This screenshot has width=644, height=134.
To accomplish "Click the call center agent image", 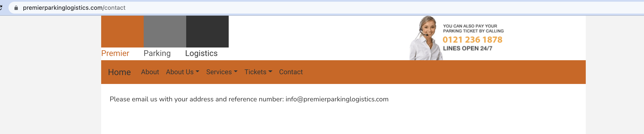I will pyautogui.click(x=426, y=38).
